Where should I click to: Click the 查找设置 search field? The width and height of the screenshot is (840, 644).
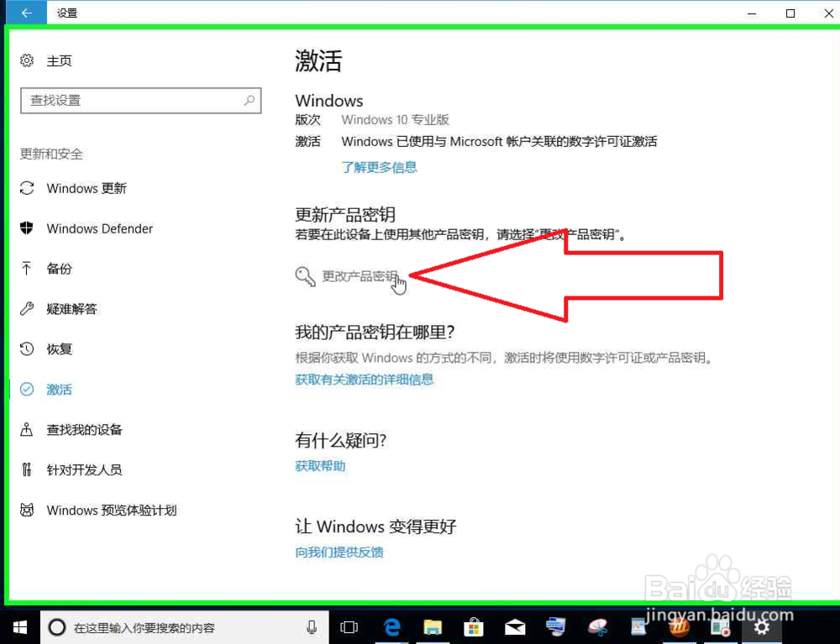pyautogui.click(x=140, y=101)
